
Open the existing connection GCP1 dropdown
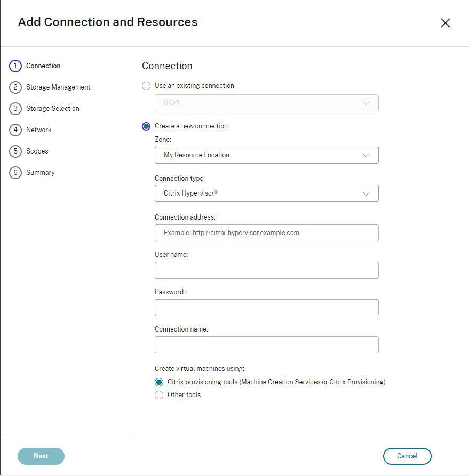coord(266,103)
